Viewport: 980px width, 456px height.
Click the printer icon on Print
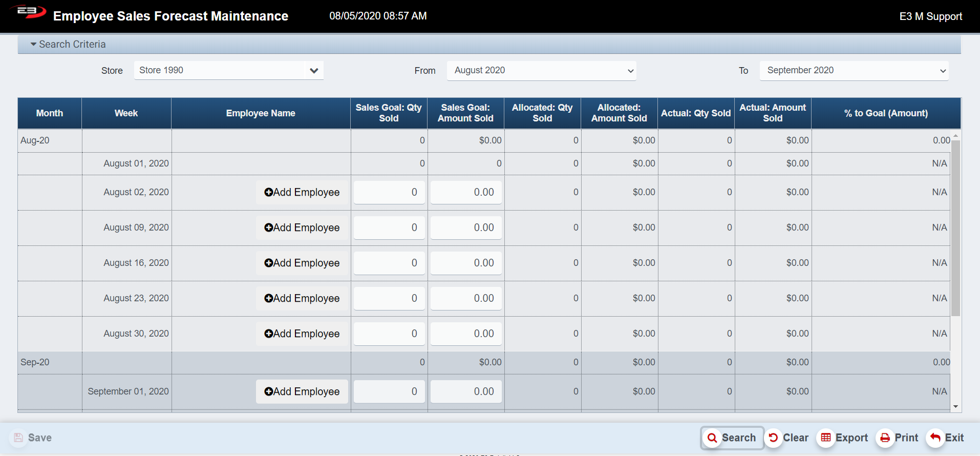pos(885,438)
